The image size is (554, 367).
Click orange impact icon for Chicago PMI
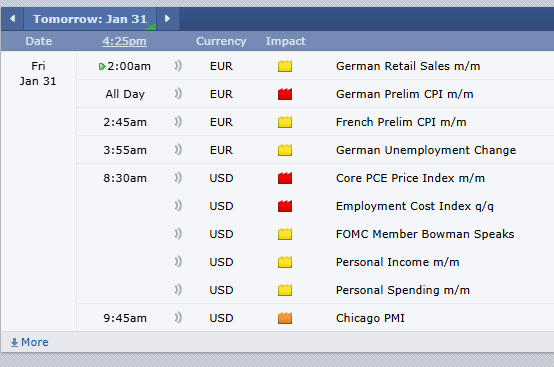[x=285, y=318]
